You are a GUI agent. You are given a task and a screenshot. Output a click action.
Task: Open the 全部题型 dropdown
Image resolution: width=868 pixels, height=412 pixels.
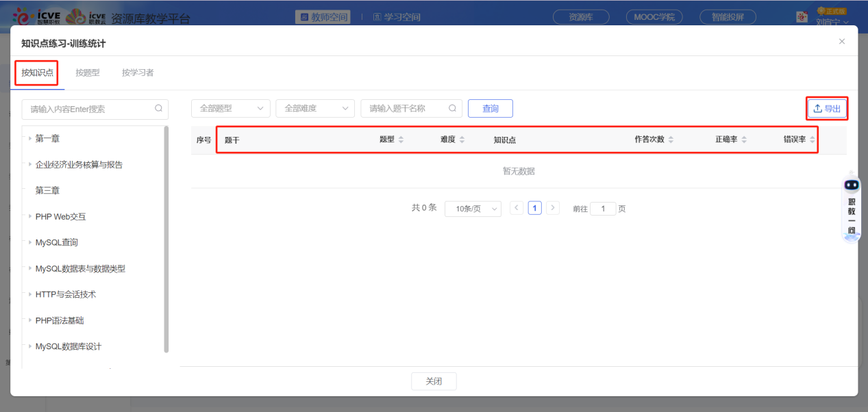(230, 107)
